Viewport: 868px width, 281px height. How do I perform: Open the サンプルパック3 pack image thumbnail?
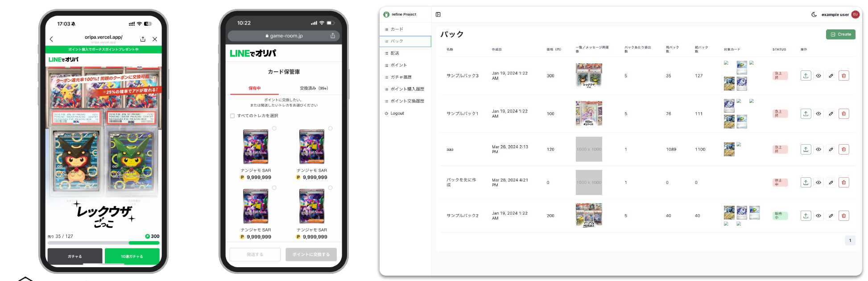coord(589,76)
